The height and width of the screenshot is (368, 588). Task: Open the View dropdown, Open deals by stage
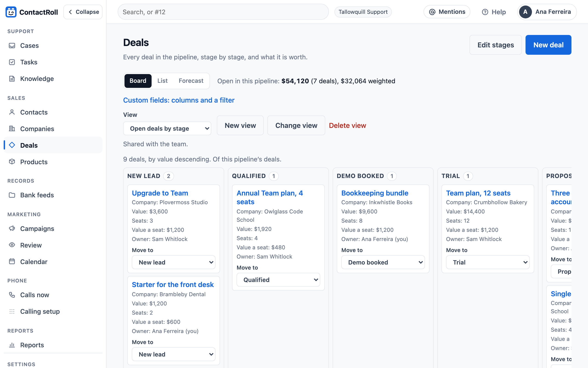(167, 129)
